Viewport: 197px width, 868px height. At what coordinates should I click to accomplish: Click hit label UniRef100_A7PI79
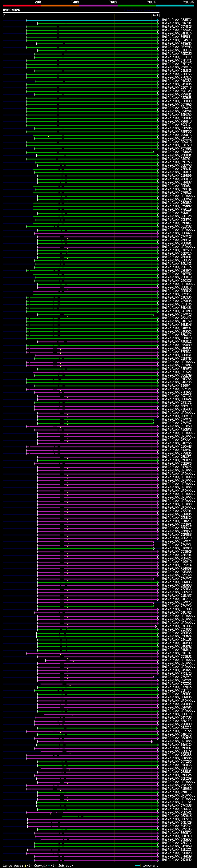tap(177, 64)
